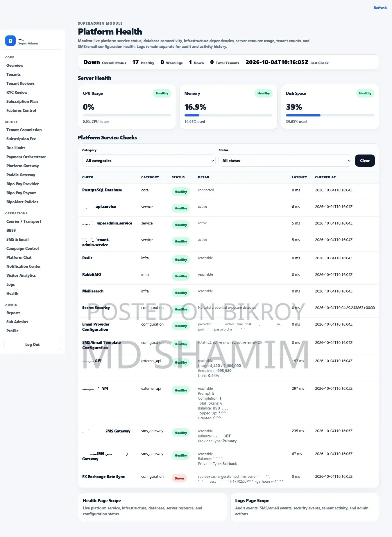Open Notification Center

pyautogui.click(x=24, y=267)
